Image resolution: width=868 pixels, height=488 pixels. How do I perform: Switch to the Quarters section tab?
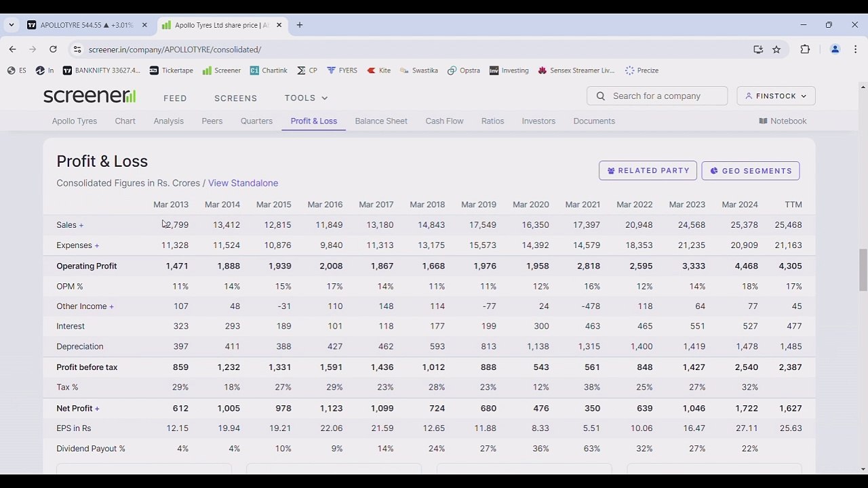[x=256, y=121]
